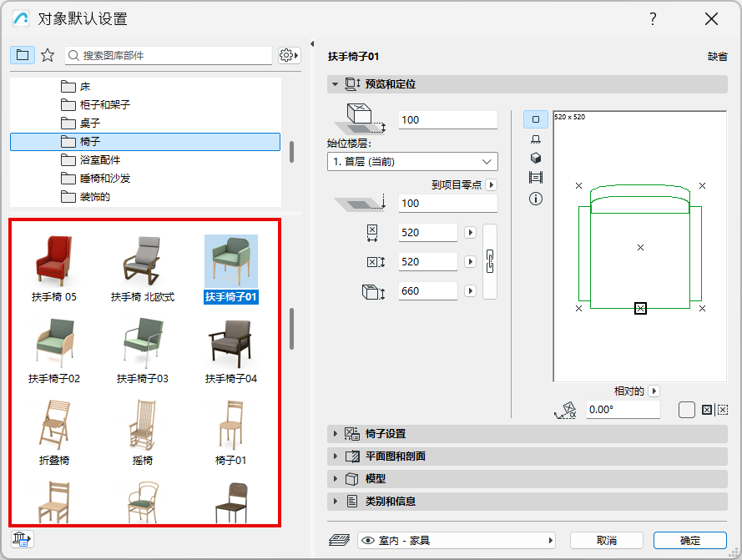Expand the 椅子设置 panel
Viewport: 742px width, 560px height.
coord(335,434)
